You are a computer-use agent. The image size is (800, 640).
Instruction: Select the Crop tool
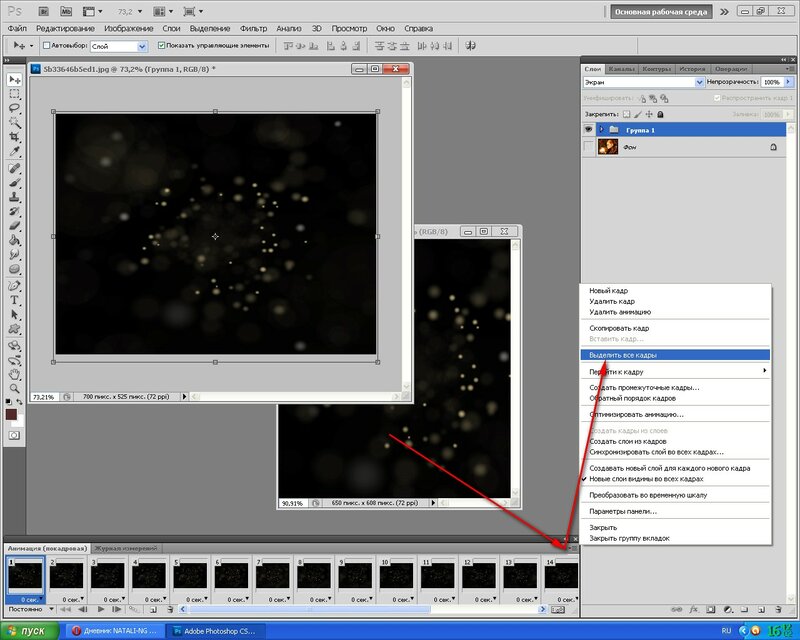click(x=14, y=136)
